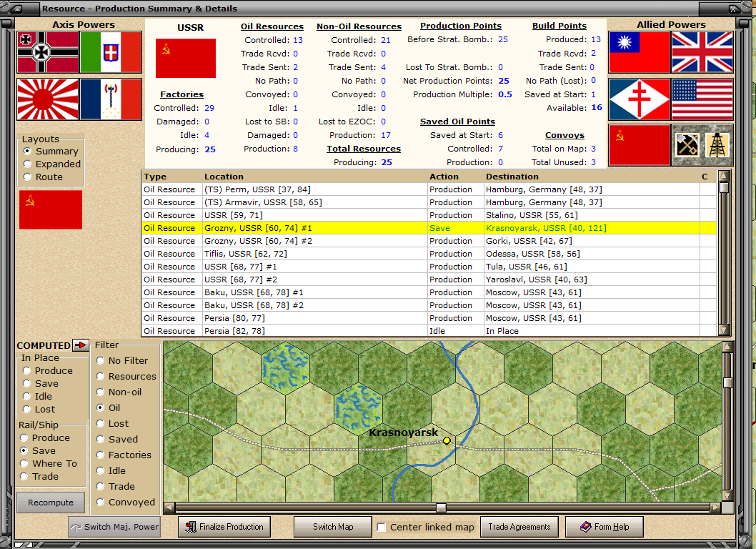
Task: Filter list by Saved
Action: (117, 439)
